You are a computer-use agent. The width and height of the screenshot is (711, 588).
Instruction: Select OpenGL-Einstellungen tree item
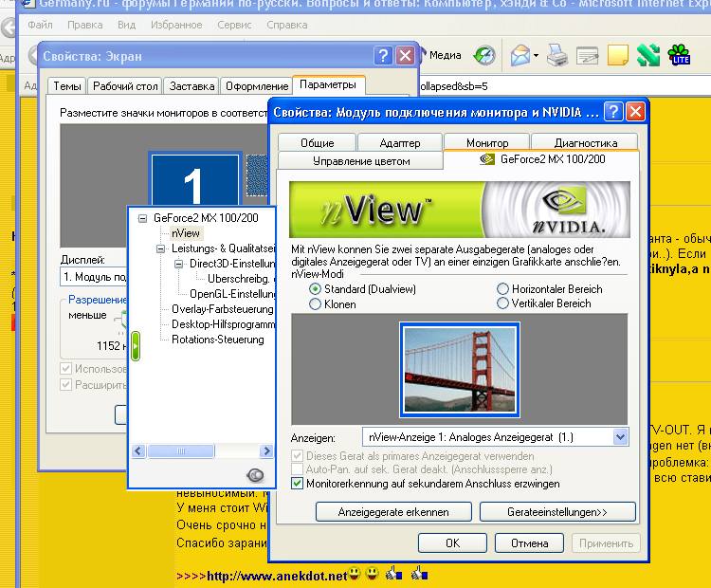[x=232, y=294]
